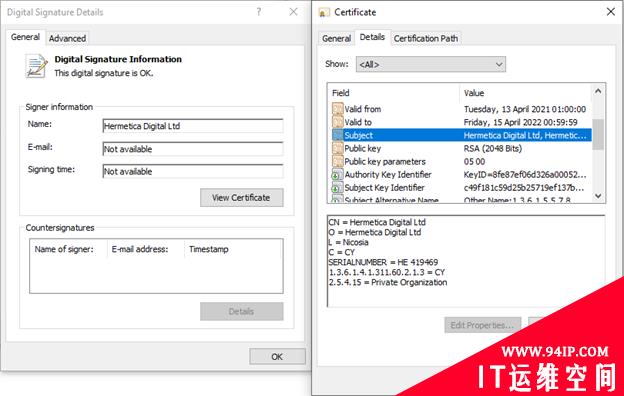624x396 pixels.
Task: Click the greyed Details button under Countersignatures
Action: click(x=242, y=311)
